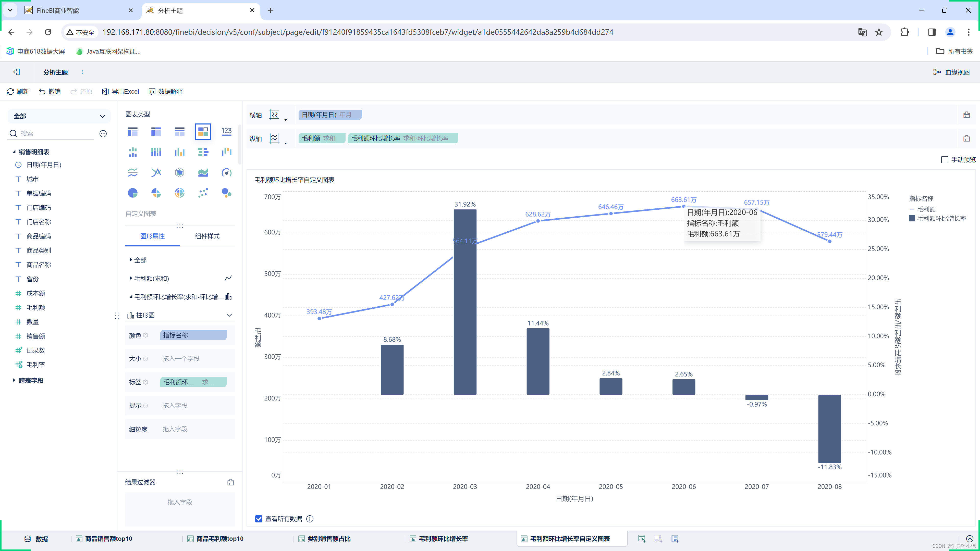Select the comparison bar chart type
980x551 pixels.
coord(203,152)
